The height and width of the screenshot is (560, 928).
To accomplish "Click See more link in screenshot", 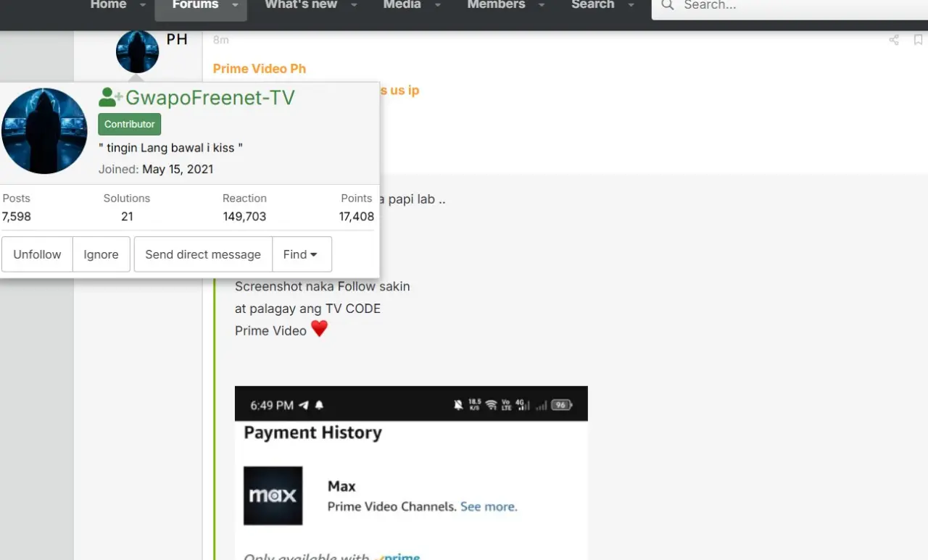I will point(489,506).
